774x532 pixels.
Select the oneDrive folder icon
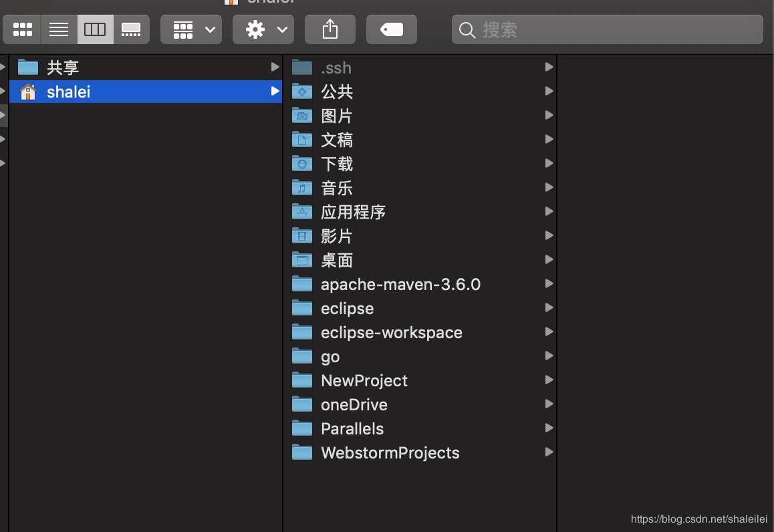pos(302,404)
